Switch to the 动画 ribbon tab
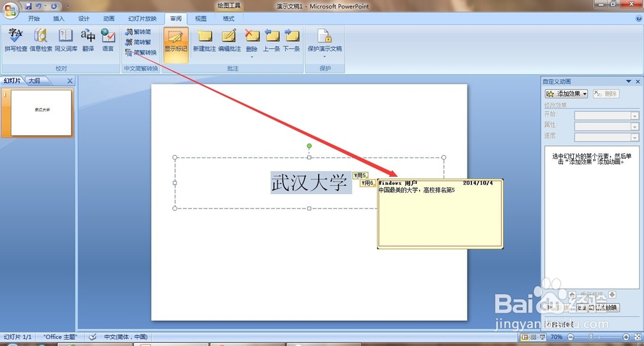 click(109, 19)
